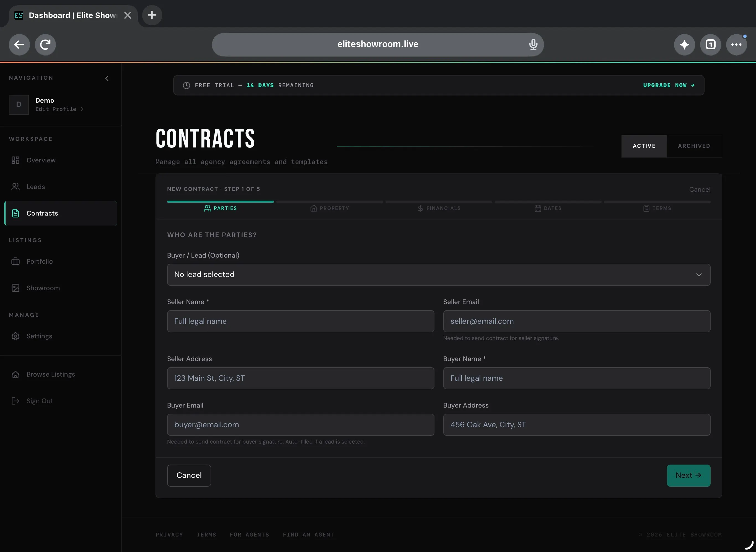Select the Parties step tab
This screenshot has width=756, height=552.
tap(221, 208)
